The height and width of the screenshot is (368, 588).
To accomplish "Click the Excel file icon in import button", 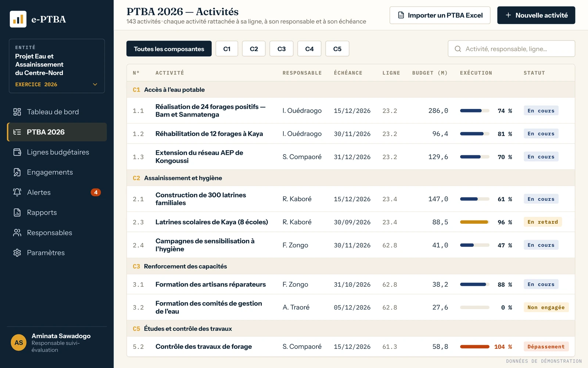I will (x=401, y=15).
